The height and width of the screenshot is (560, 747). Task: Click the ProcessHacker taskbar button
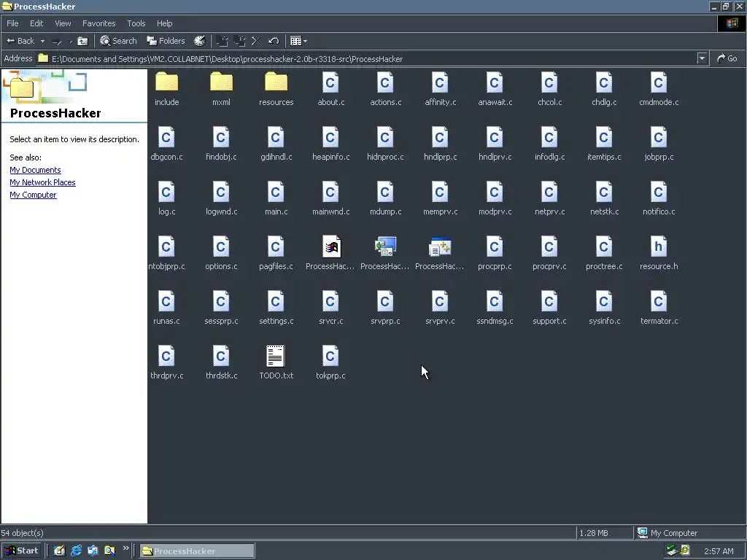pos(197,551)
